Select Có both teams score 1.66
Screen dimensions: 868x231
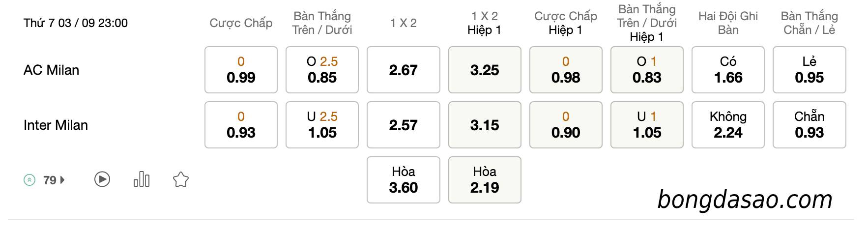coord(728,70)
